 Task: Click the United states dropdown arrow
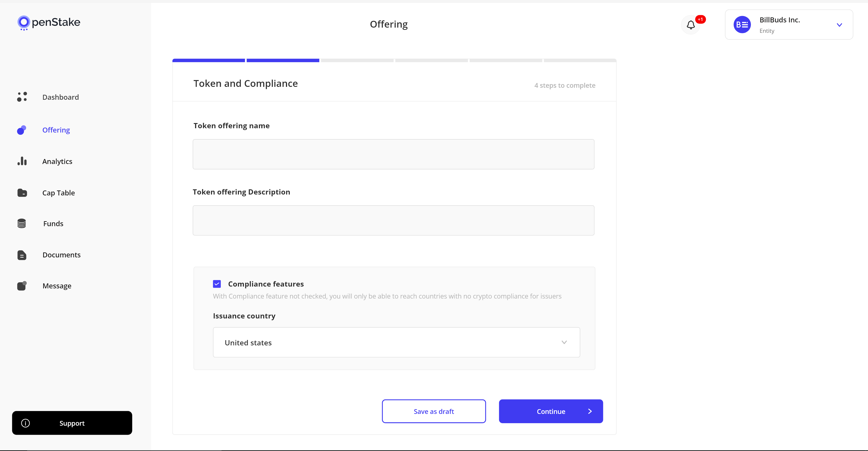[564, 342]
